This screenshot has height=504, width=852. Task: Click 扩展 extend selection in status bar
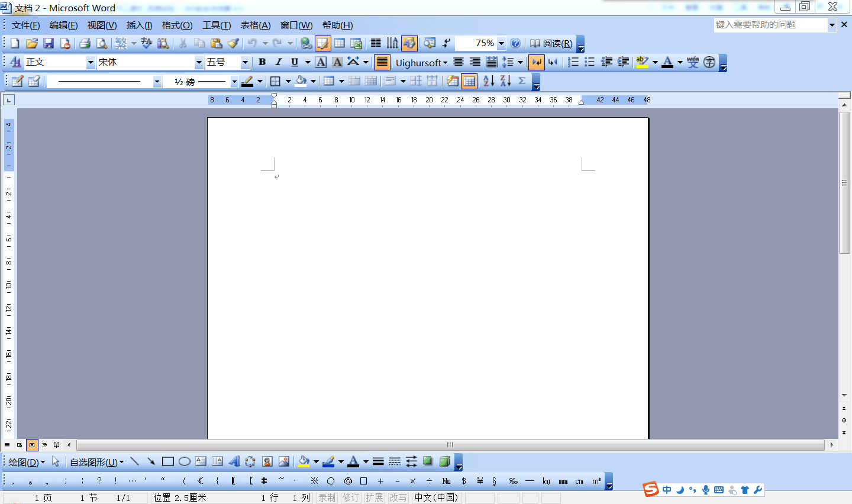(x=375, y=498)
